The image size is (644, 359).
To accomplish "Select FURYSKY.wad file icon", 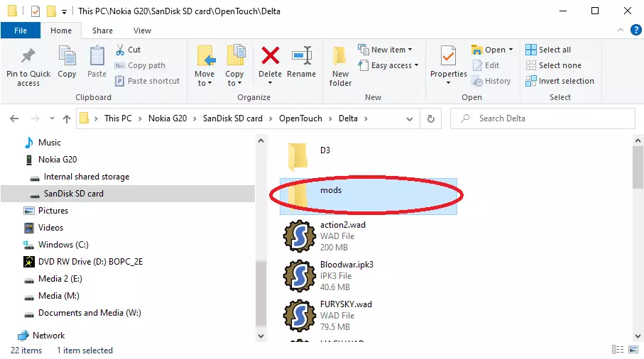I will tap(300, 316).
